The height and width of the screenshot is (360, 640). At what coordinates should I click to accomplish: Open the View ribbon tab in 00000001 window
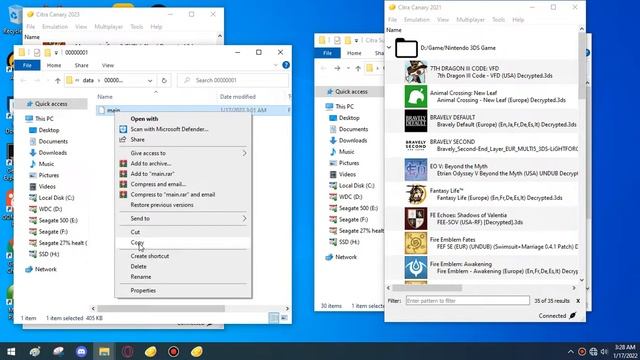108,65
